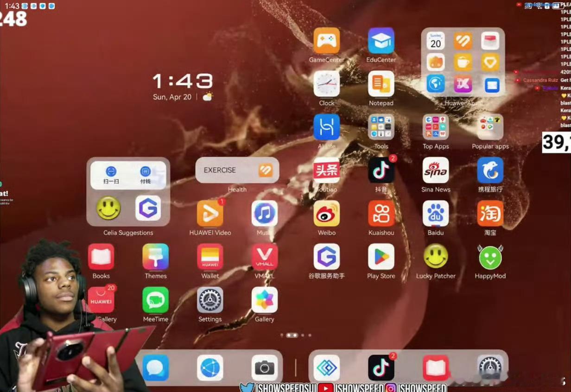Open the blue diamond app in dock
The image size is (571, 392).
pyautogui.click(x=326, y=368)
